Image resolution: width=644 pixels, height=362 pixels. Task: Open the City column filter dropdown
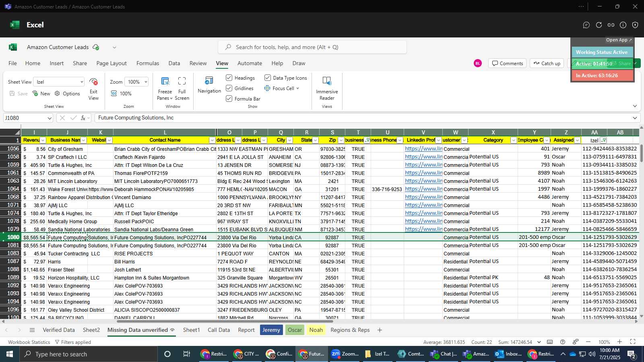point(289,140)
